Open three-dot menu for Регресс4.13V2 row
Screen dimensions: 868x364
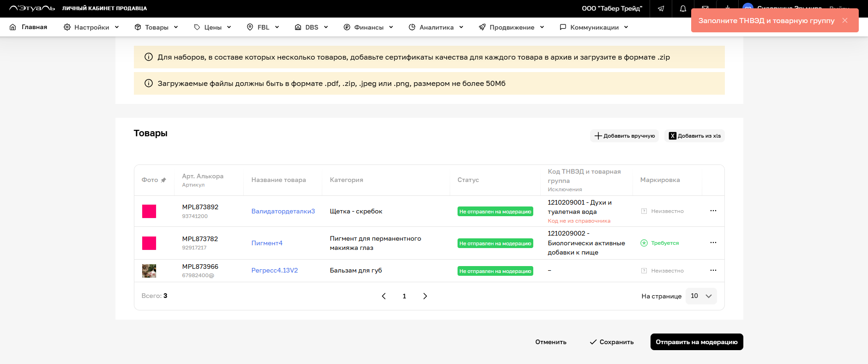pyautogui.click(x=713, y=271)
